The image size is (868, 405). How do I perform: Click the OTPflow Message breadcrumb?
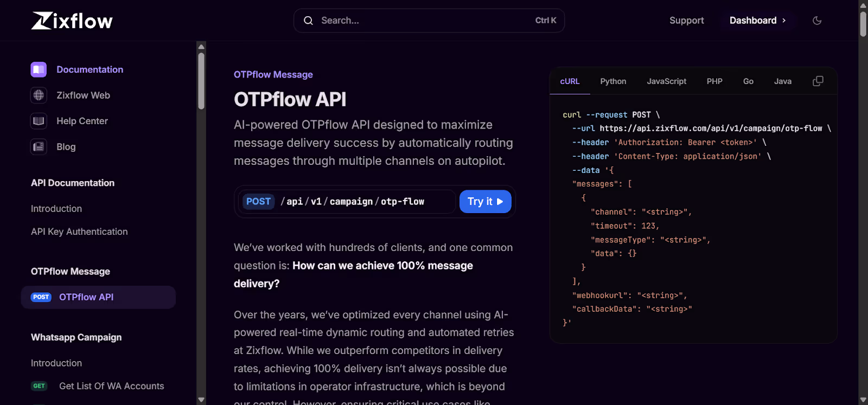[x=273, y=75]
